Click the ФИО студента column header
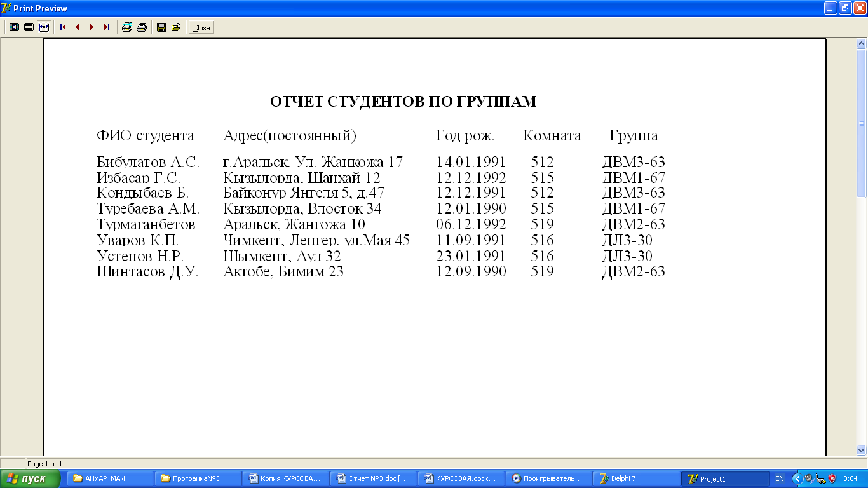The height and width of the screenshot is (488, 868). (146, 135)
